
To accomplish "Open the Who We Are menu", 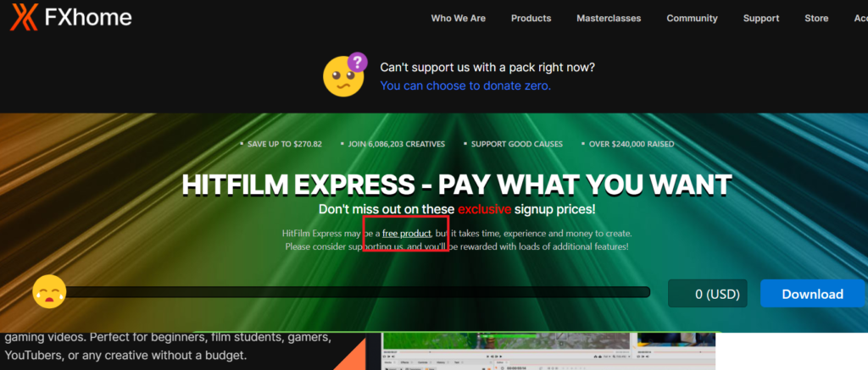I will (459, 19).
